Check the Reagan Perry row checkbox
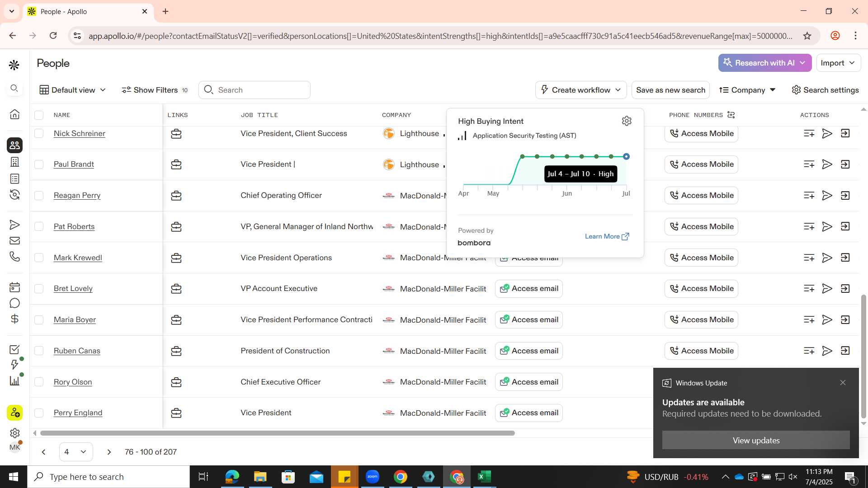The image size is (868, 488). (x=39, y=196)
